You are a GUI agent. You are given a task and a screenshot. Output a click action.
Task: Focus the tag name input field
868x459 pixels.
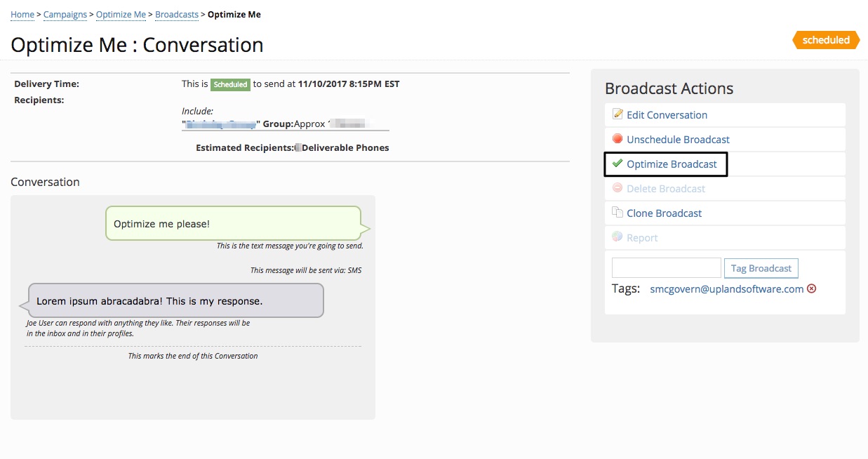pos(666,268)
